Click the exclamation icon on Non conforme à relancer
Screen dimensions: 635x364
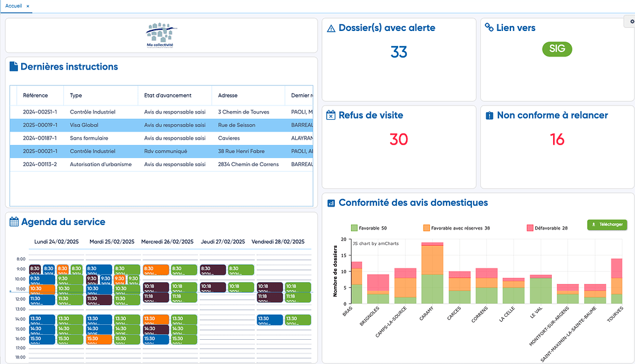pos(490,115)
